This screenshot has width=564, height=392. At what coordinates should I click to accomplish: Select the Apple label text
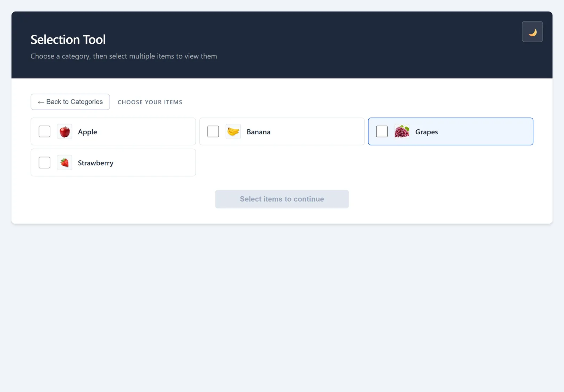(x=87, y=132)
